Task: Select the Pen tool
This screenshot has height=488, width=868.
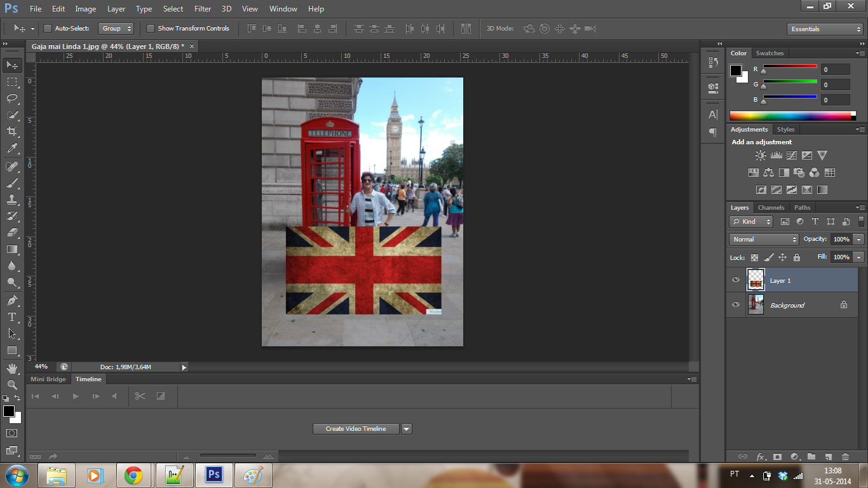Action: (x=12, y=301)
